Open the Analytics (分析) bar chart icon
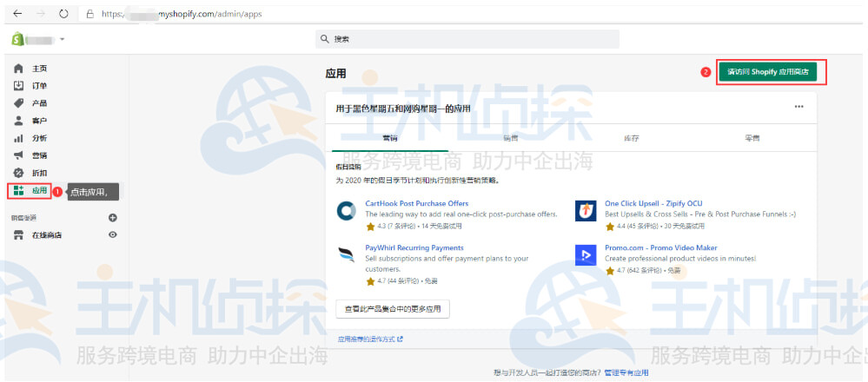This screenshot has height=382, width=868. tap(18, 138)
